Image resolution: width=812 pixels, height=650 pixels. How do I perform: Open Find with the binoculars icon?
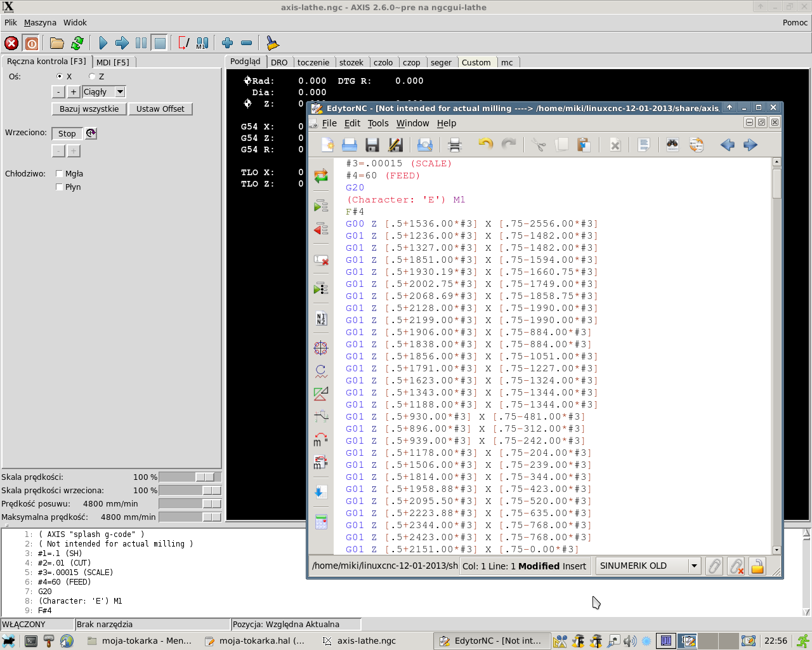point(672,145)
